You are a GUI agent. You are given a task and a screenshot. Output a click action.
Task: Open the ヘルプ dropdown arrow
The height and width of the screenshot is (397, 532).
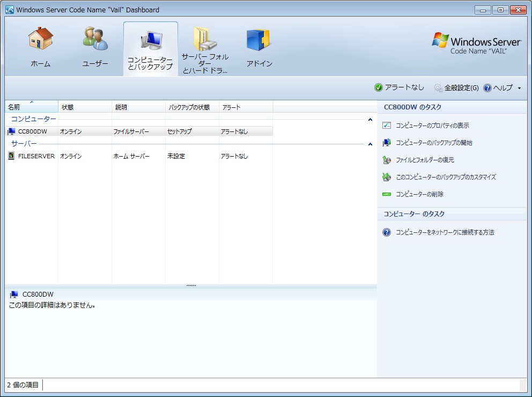click(x=519, y=88)
